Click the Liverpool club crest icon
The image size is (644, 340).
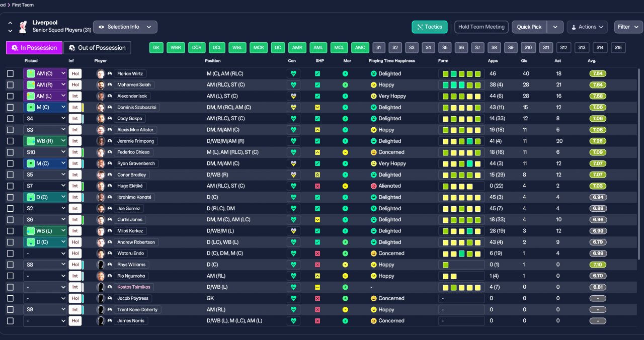click(23, 27)
